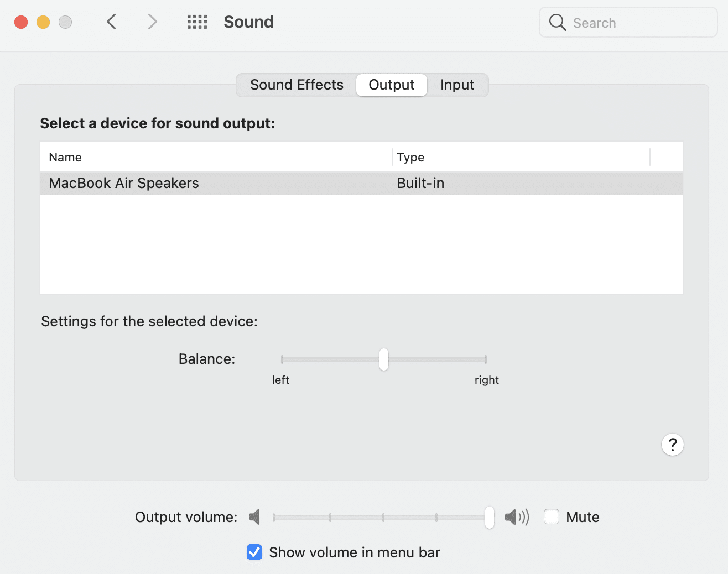Viewport: 728px width, 574px height.
Task: Click the Show All grid icon
Action: point(197,22)
